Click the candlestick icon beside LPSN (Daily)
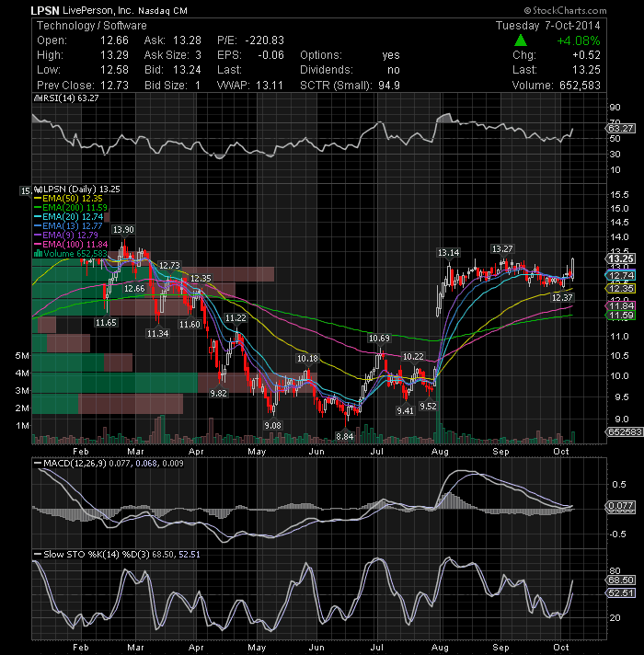The image size is (644, 655). coord(39,190)
